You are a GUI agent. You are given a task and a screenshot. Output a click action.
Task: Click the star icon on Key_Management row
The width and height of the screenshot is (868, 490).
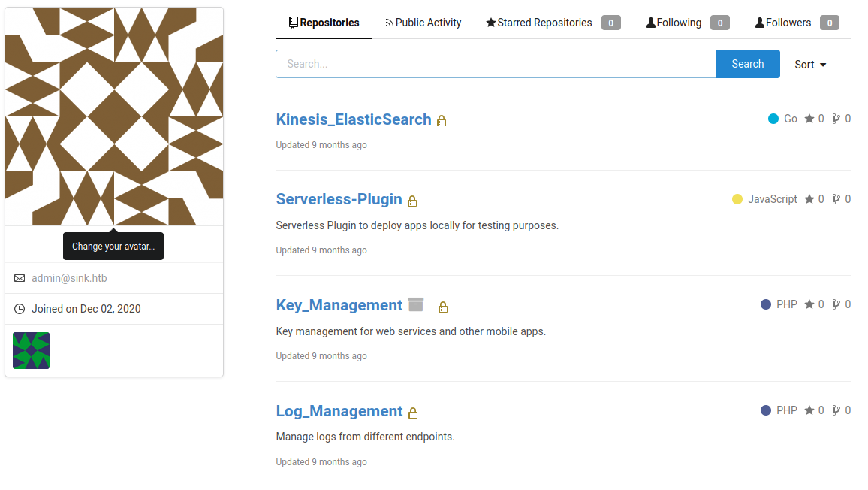[809, 304]
